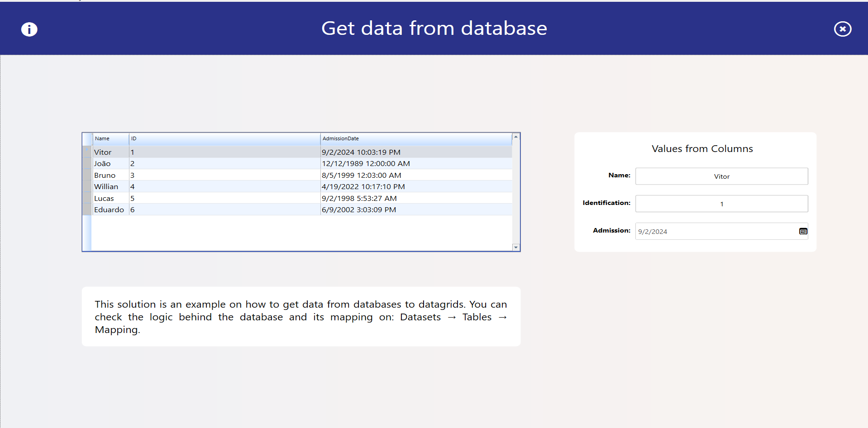
Task: Sort by the ID column header
Action: 224,139
